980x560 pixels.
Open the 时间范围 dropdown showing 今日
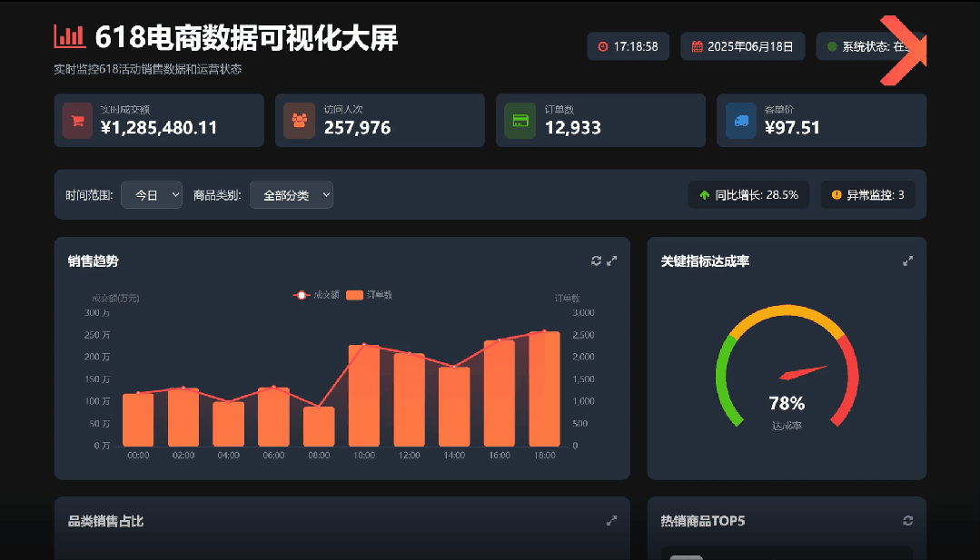click(x=152, y=194)
